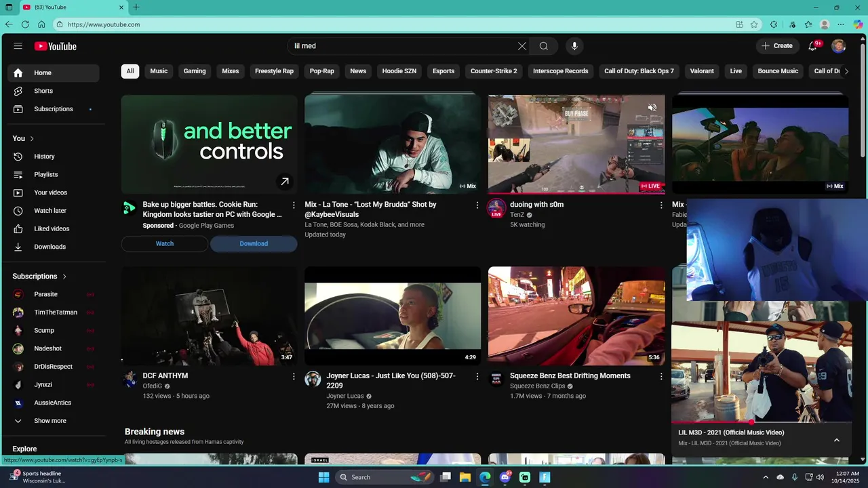Open more options for the Cookie Run ad
Viewport: 868px width, 488px height.
(x=294, y=205)
